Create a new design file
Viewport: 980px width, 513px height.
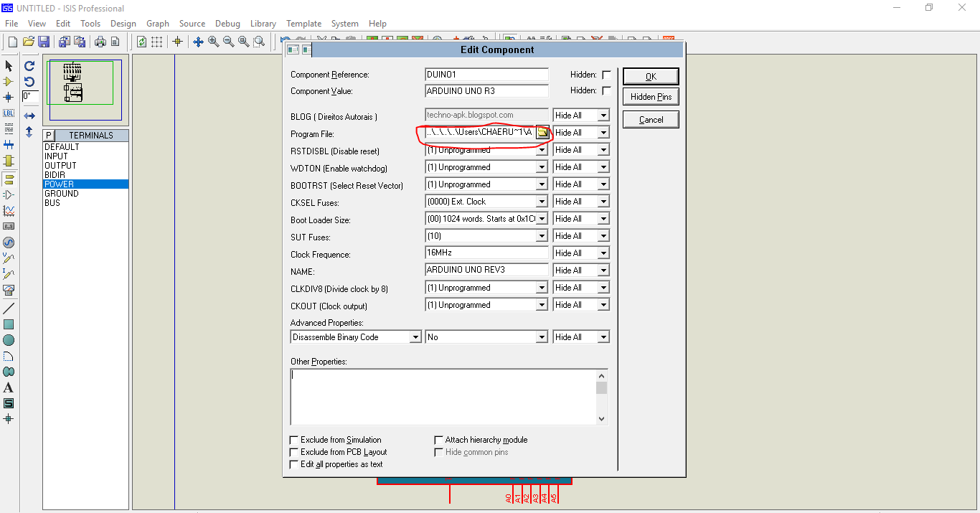12,42
